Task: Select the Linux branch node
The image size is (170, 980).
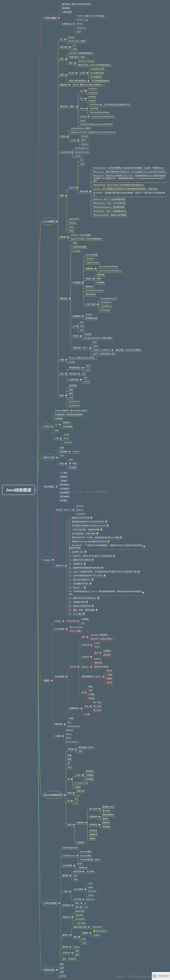Action: coord(47,560)
